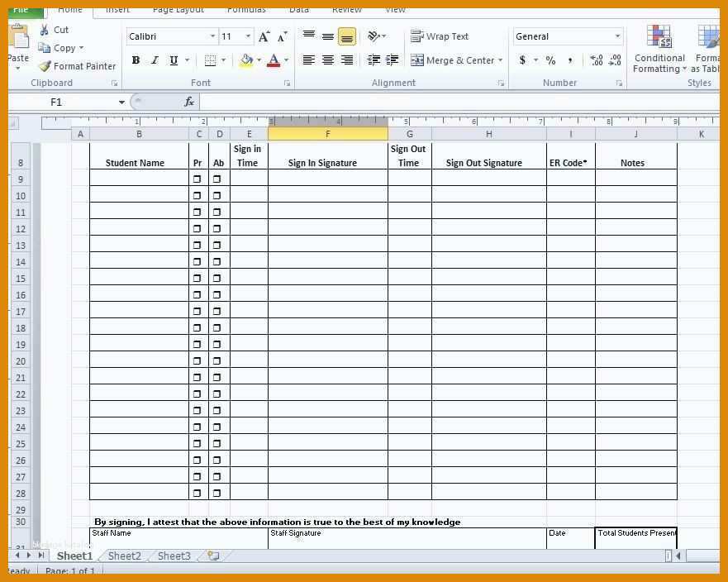Click the red Font Color letter A
This screenshot has width=728, height=582.
coord(274,60)
